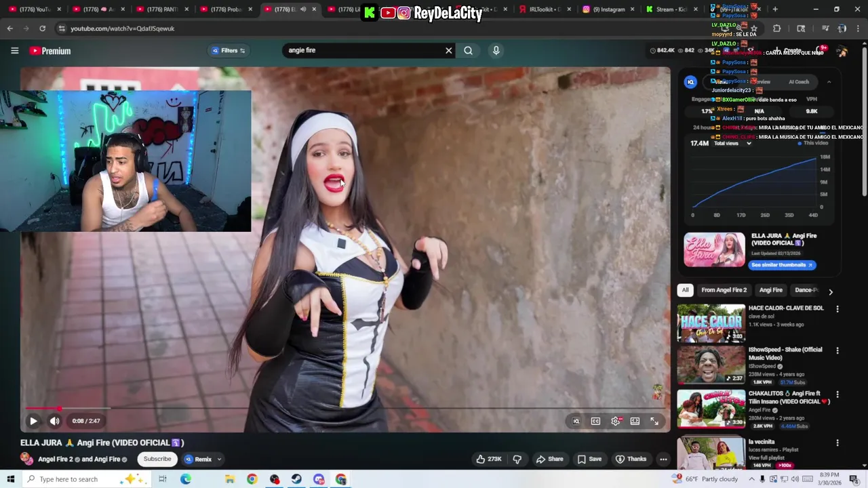
Task: Toggle closed captions on player
Action: click(x=595, y=421)
